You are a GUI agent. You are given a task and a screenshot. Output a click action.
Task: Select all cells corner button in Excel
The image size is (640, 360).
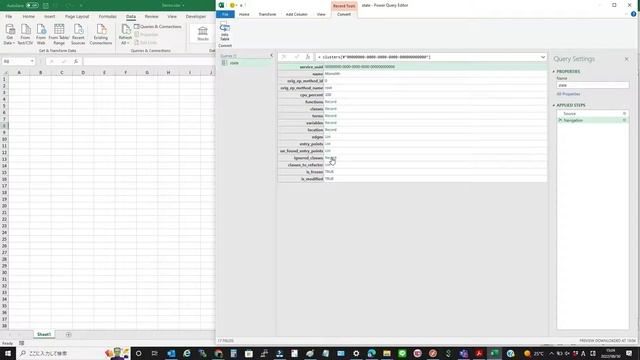point(4,72)
